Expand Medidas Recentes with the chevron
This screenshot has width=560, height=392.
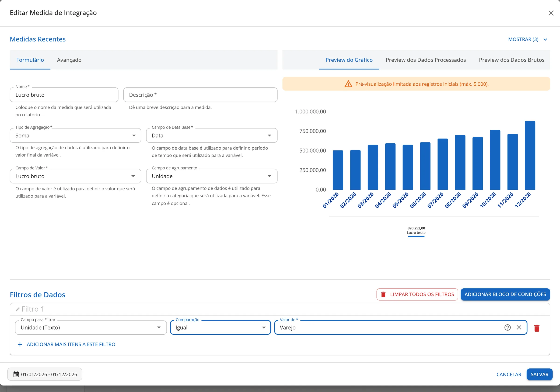click(x=545, y=39)
